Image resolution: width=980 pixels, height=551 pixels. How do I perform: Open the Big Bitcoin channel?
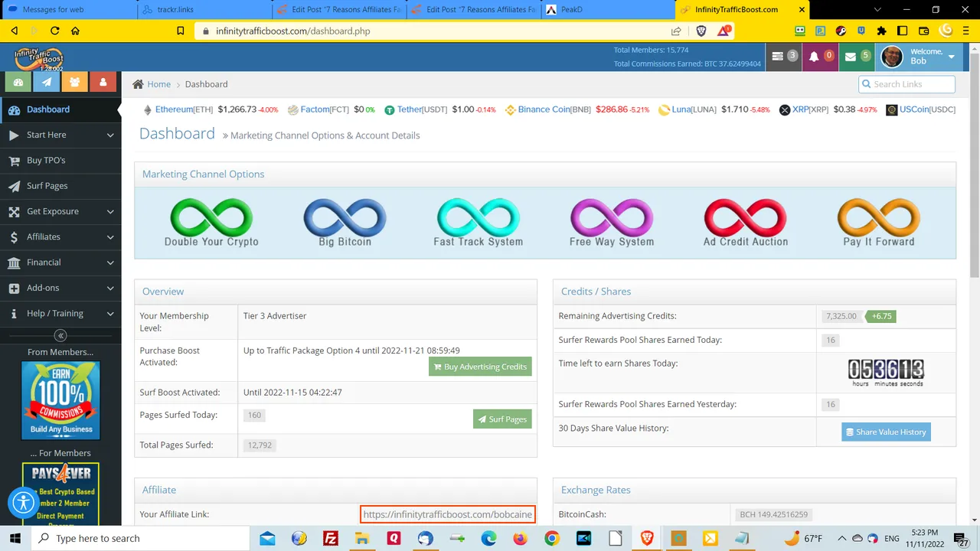coord(345,223)
